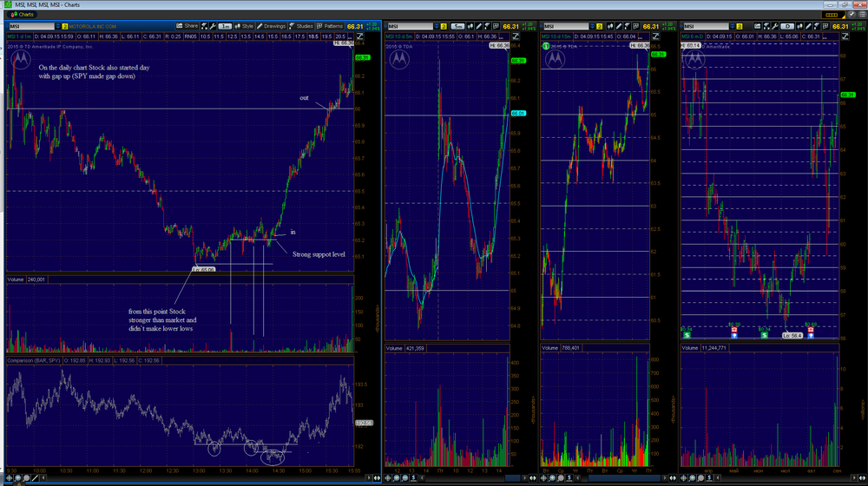The width and height of the screenshot is (868, 486).
Task: Expand the symbol dropdown in the daily chart
Action: click(733, 26)
